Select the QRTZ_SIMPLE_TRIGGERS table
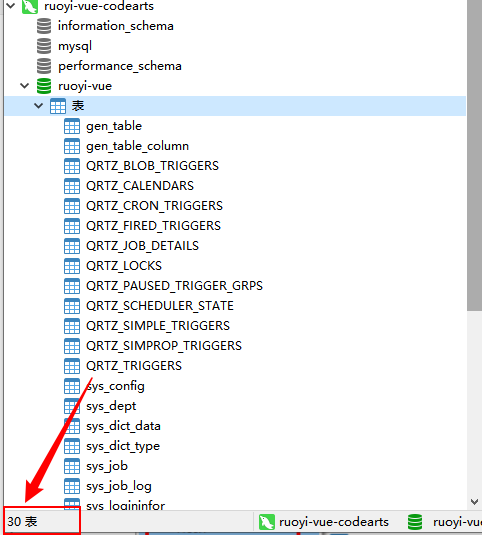This screenshot has width=482, height=535. tap(158, 326)
